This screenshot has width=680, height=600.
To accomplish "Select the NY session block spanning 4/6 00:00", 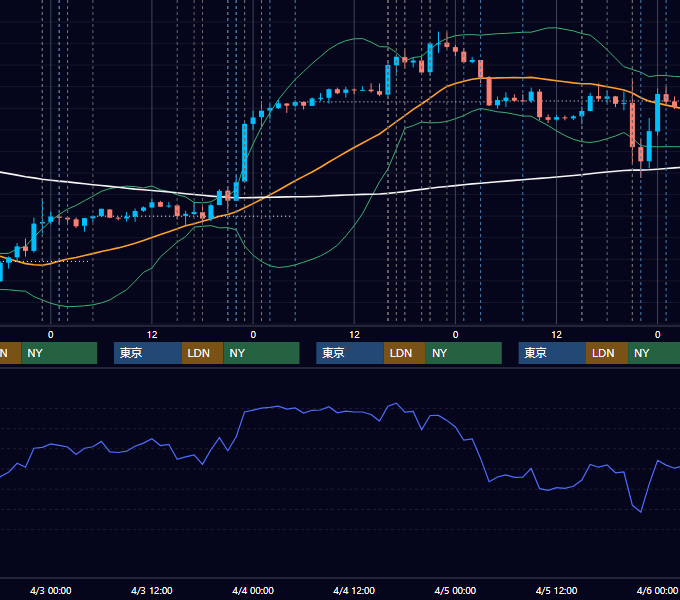I will pyautogui.click(x=654, y=353).
